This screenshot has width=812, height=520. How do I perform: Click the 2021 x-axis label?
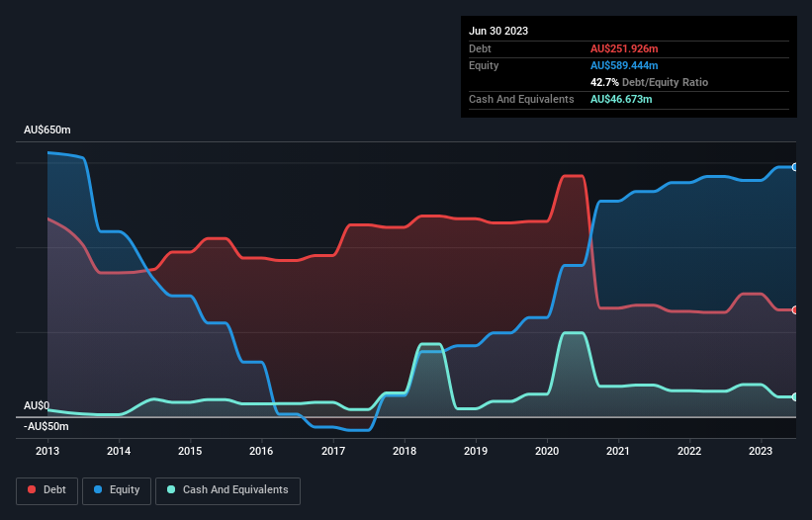point(618,451)
